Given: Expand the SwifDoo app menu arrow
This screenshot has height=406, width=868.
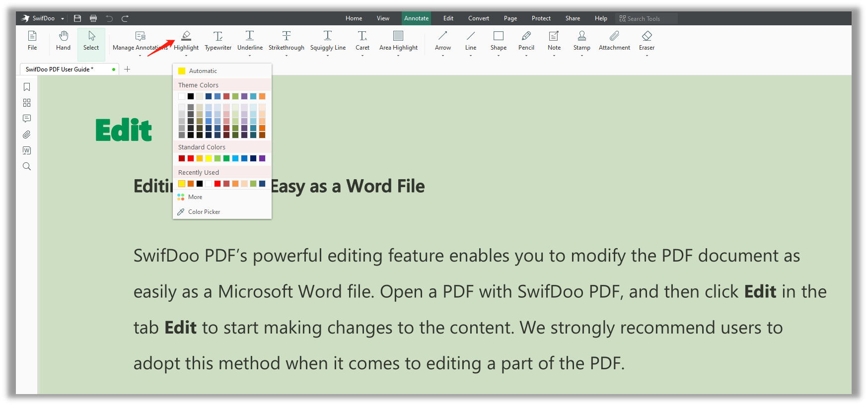Looking at the screenshot, I should [63, 19].
